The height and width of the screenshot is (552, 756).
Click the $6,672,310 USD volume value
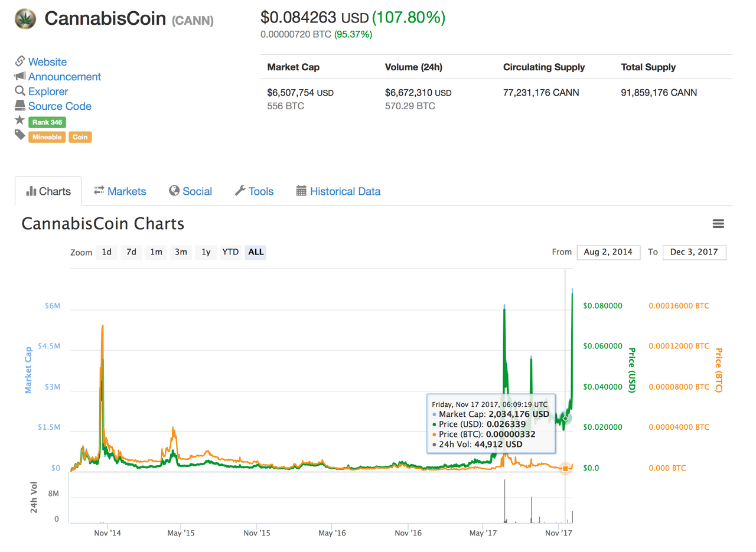[418, 93]
